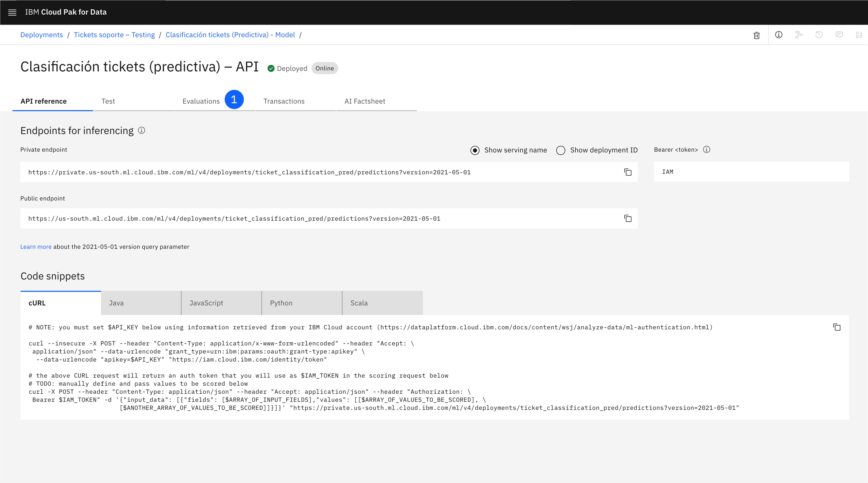Select the Python code snippet tab
This screenshot has height=483, width=868.
tap(302, 303)
